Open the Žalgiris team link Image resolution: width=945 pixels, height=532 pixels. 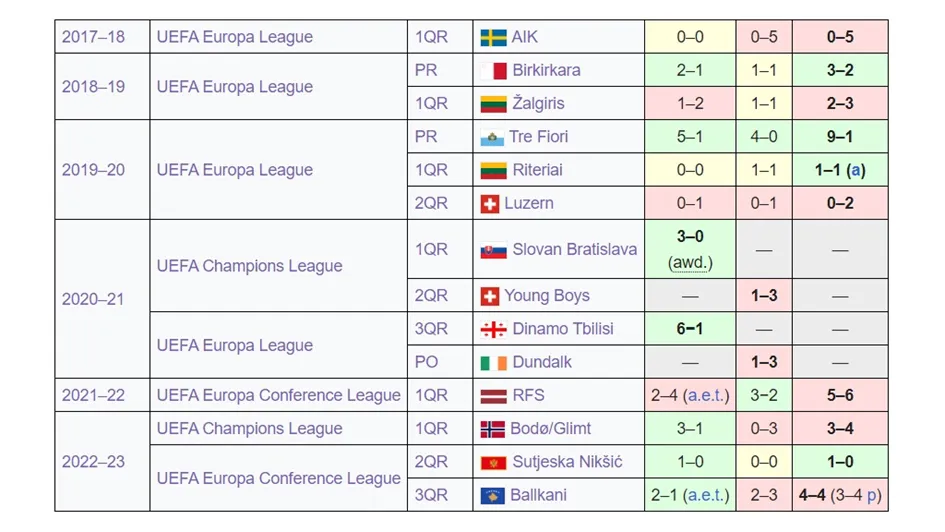538,104
